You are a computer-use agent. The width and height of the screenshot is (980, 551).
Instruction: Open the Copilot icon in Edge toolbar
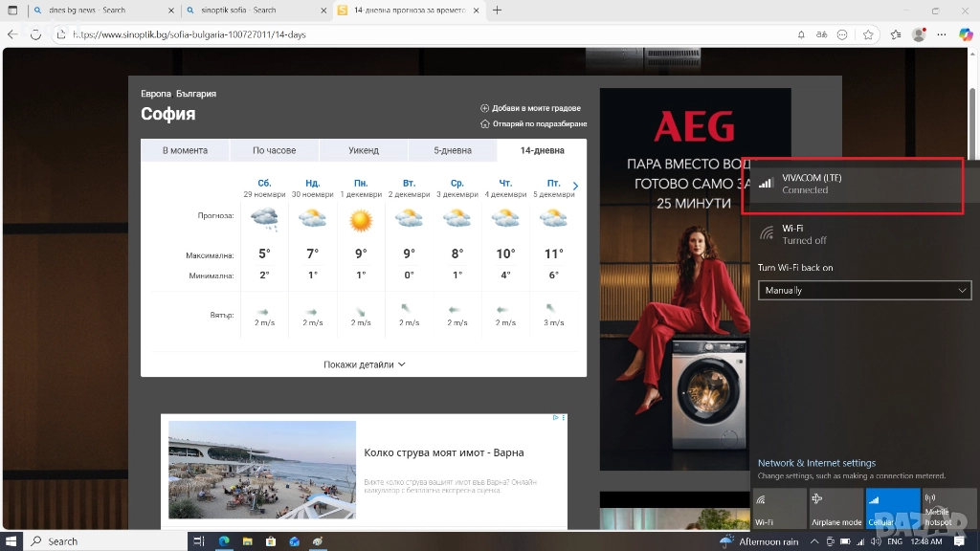[966, 34]
